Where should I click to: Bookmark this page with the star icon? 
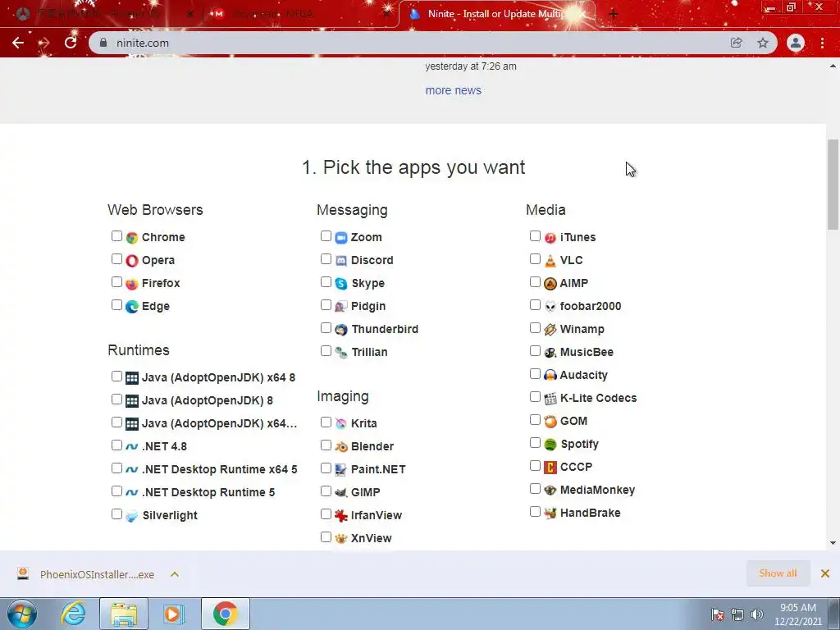[763, 43]
